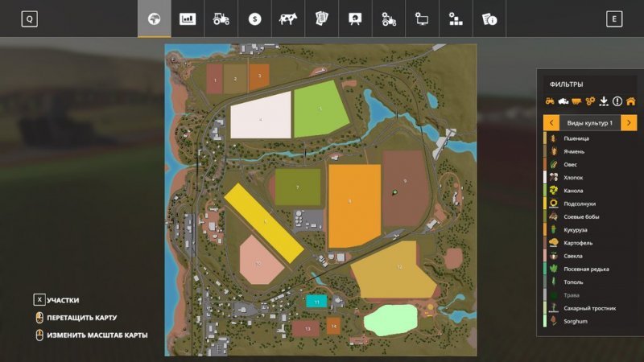Select field 2 on the map
The image size is (644, 362).
coord(235,78)
